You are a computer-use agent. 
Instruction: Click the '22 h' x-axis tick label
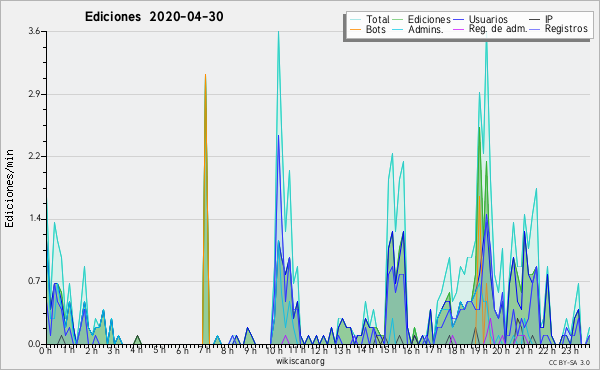(x=546, y=351)
